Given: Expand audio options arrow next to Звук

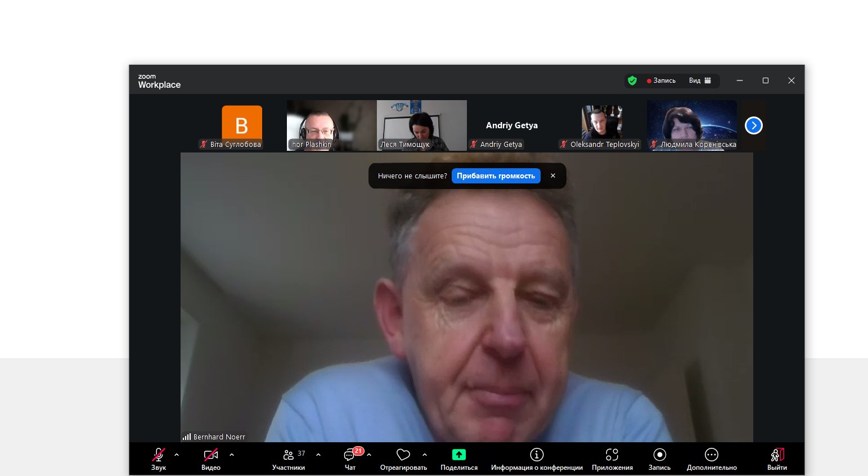Looking at the screenshot, I should 177,455.
